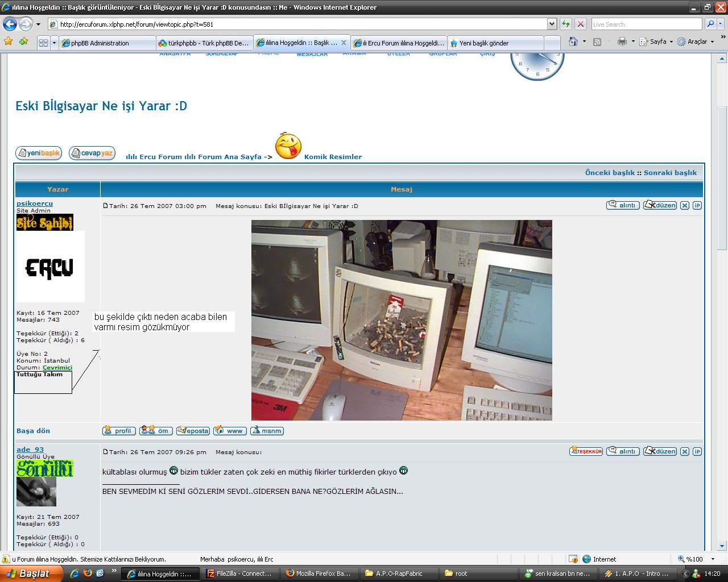Click psikoercu's eposta button

pyautogui.click(x=193, y=431)
